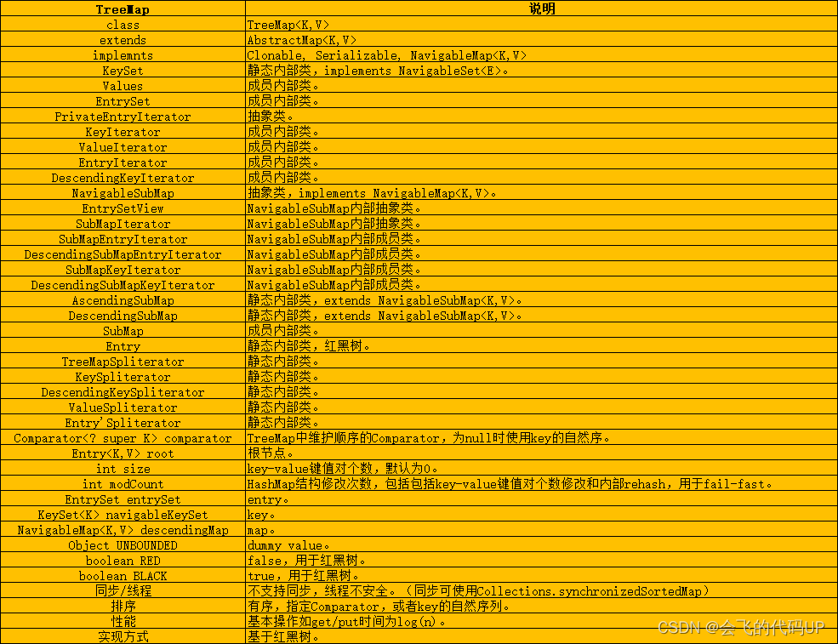838x644 pixels.
Task: Click the 'EntryIterator' cell
Action: pyautogui.click(x=123, y=162)
